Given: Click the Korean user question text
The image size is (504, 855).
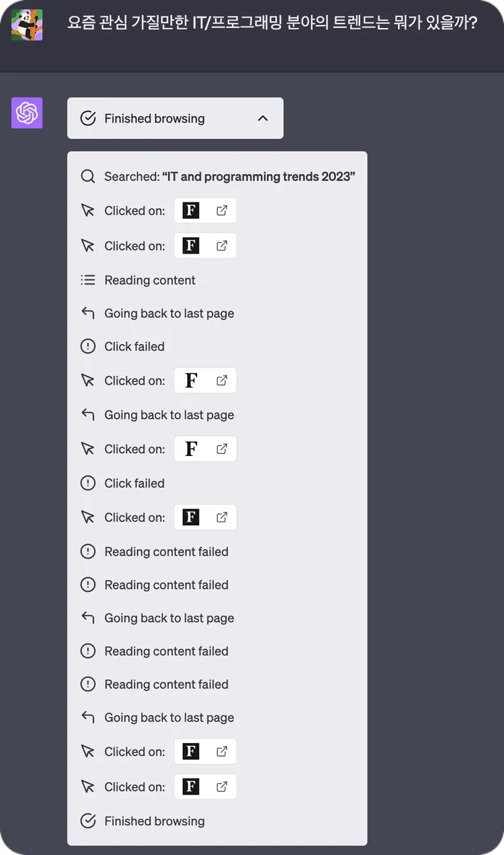Looking at the screenshot, I should pyautogui.click(x=272, y=24).
